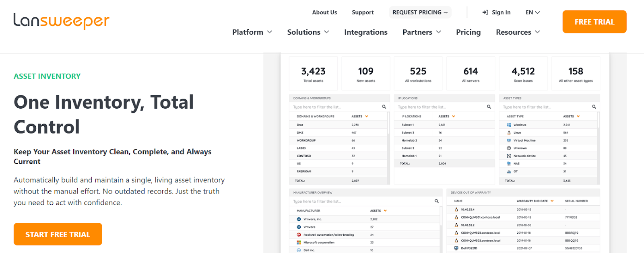Sort IP Locations by ASSETS arrow
Screen dimensions: 644x253
(454, 116)
